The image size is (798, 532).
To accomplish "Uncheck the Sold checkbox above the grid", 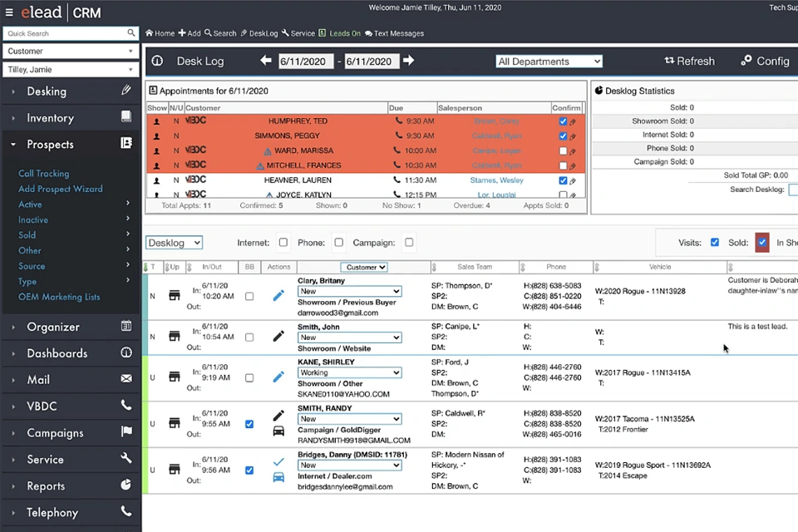I will [x=762, y=242].
